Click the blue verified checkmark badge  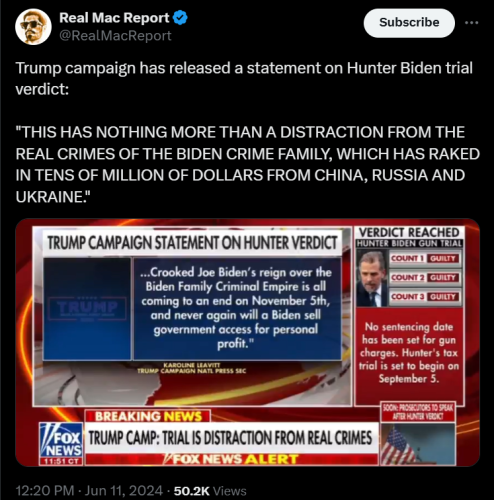[x=180, y=18]
